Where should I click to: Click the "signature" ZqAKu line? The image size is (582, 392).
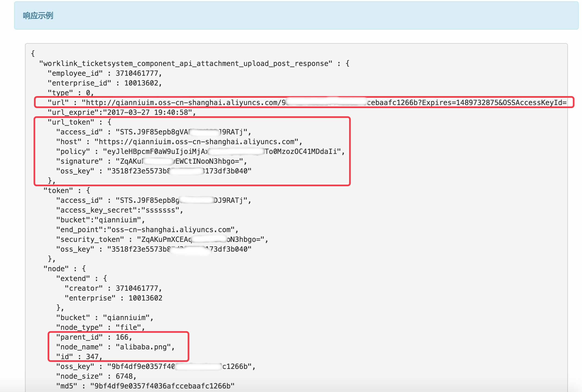click(152, 161)
